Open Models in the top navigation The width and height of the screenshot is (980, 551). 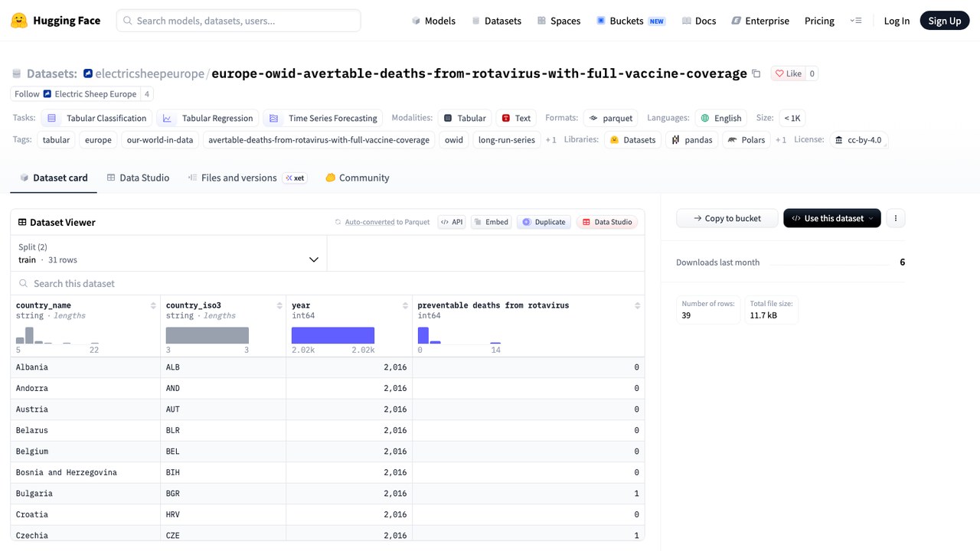(x=433, y=21)
